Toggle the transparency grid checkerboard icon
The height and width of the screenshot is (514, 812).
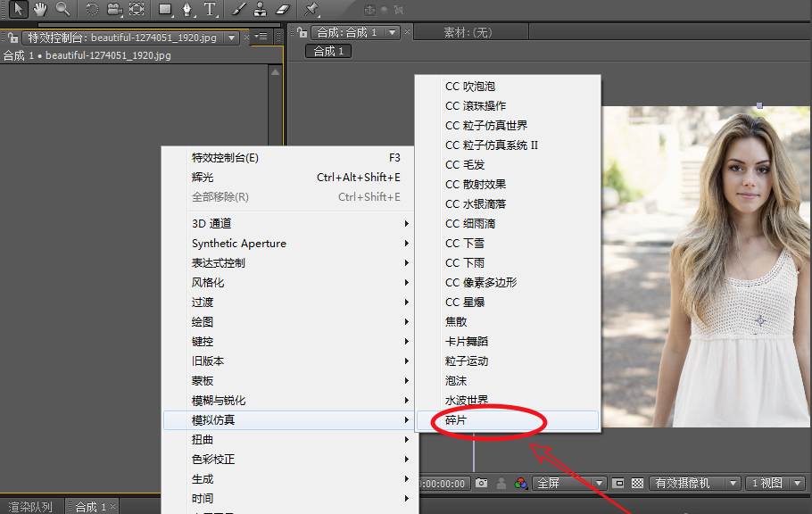(x=637, y=483)
